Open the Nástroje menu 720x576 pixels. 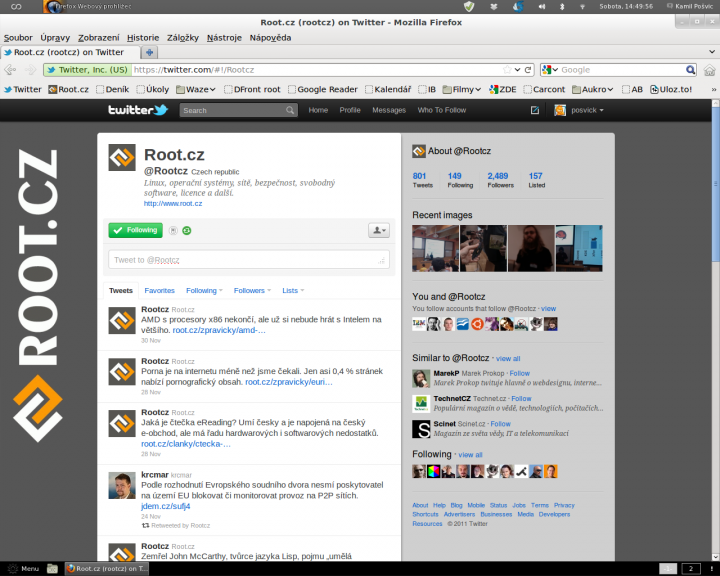point(224,38)
